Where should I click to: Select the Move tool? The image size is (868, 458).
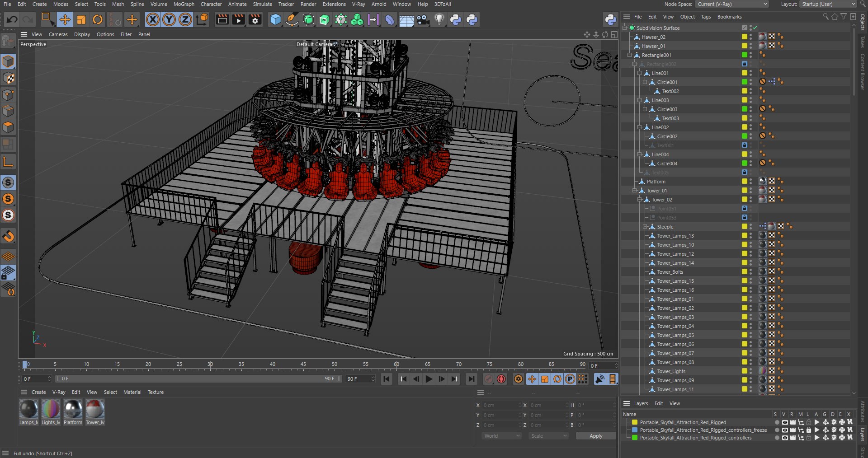coord(65,19)
